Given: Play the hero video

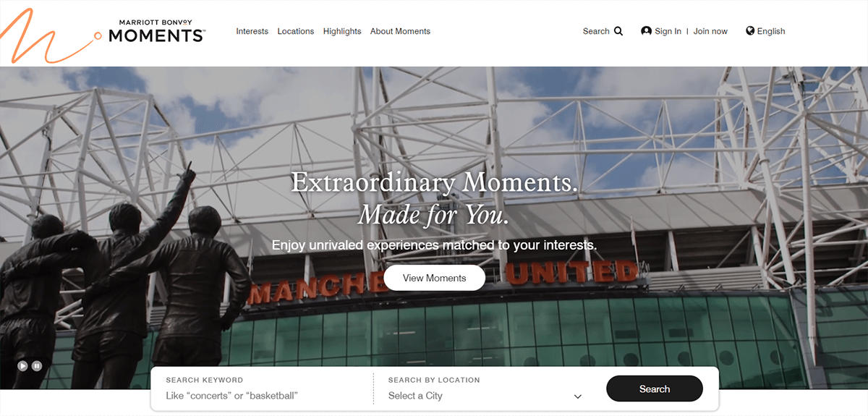Looking at the screenshot, I should point(23,366).
